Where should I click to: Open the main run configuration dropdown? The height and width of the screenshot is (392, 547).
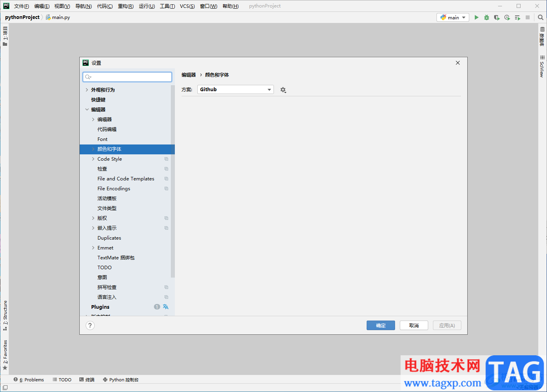pos(453,17)
